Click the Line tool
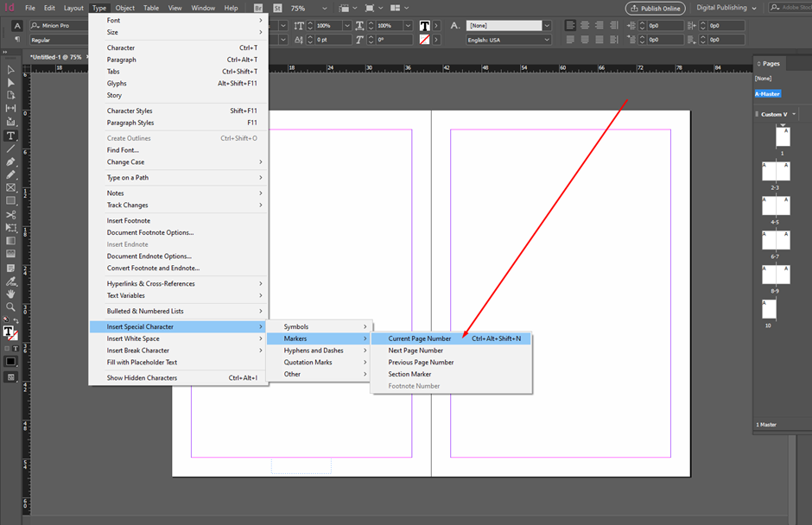This screenshot has height=525, width=812. pyautogui.click(x=11, y=149)
